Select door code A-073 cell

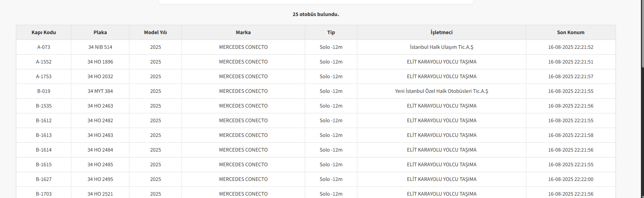point(44,47)
